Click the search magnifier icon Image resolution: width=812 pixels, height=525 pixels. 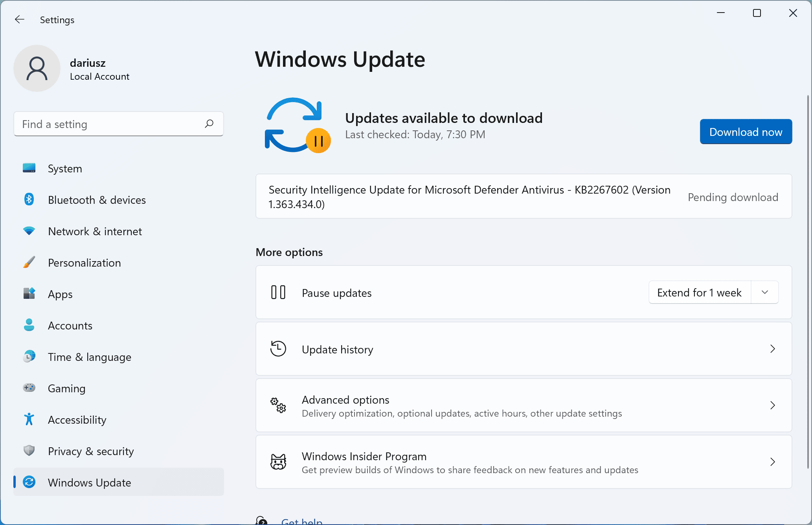(x=209, y=124)
